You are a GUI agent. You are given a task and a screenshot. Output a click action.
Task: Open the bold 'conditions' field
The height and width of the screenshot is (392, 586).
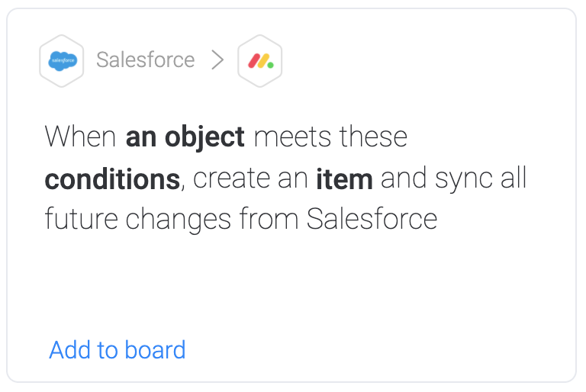point(112,179)
